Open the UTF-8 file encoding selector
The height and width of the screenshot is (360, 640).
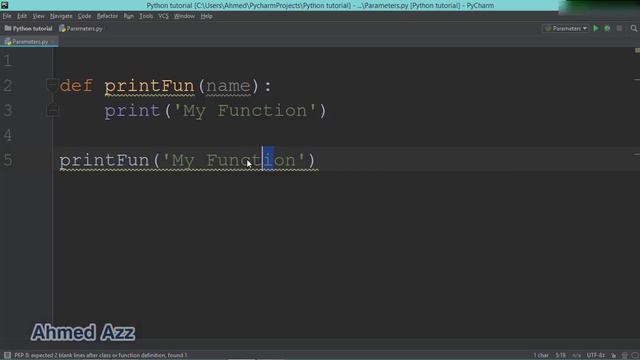point(596,355)
